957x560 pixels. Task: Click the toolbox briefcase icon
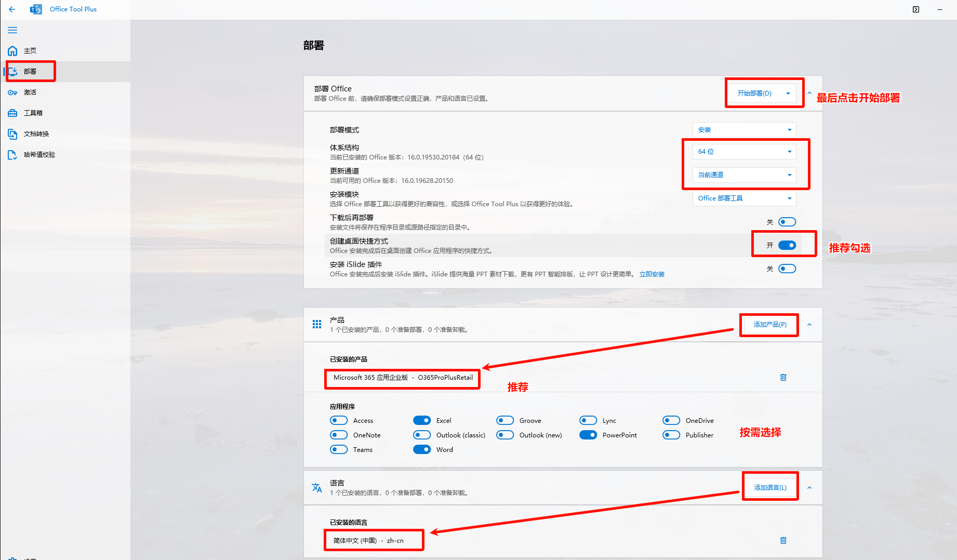click(12, 113)
